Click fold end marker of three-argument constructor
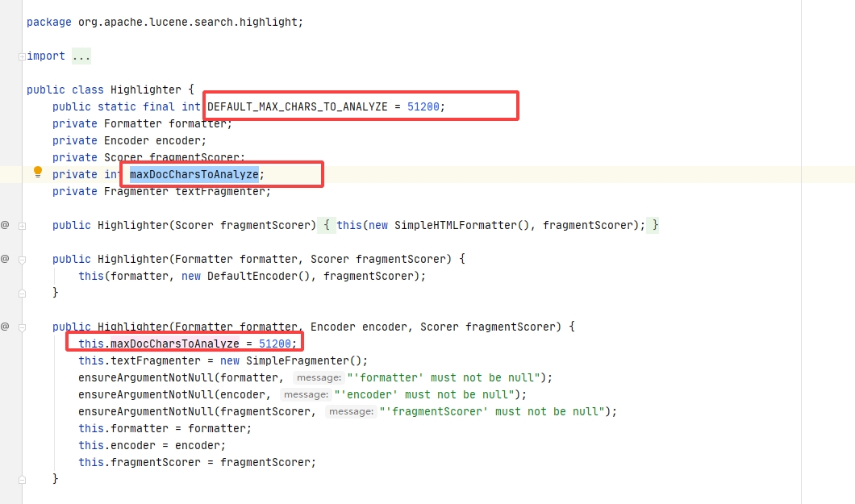The height and width of the screenshot is (504, 855). click(22, 480)
